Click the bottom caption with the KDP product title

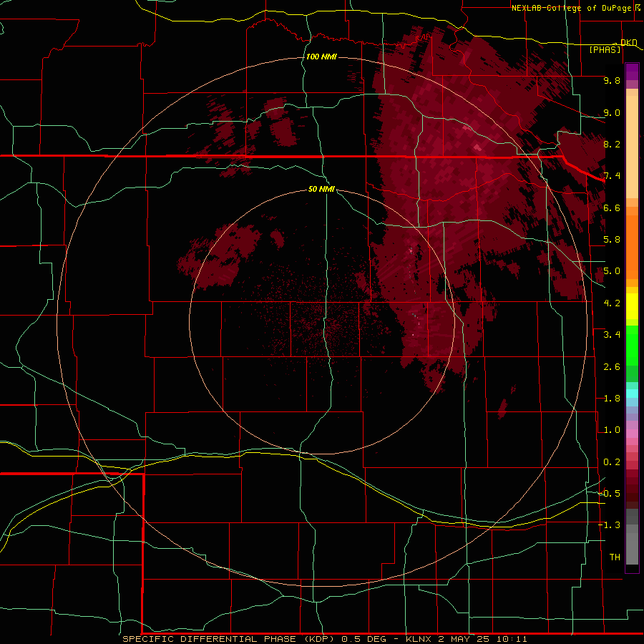[325, 639]
